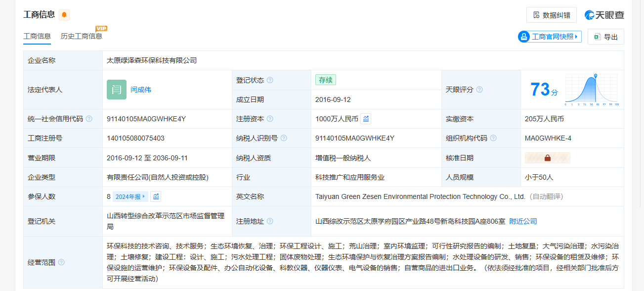Screen dimensions: 644x291
Task: Open the 注册资本 trend chart icon
Action: (x=366, y=119)
